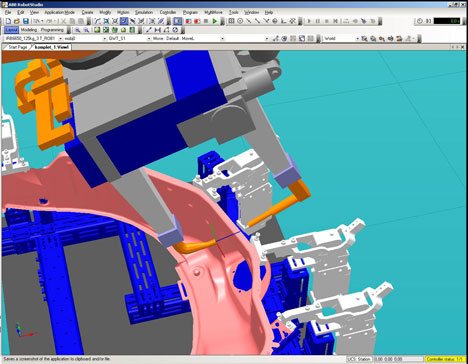Open the Undo history dropdown arrow

click(x=42, y=21)
